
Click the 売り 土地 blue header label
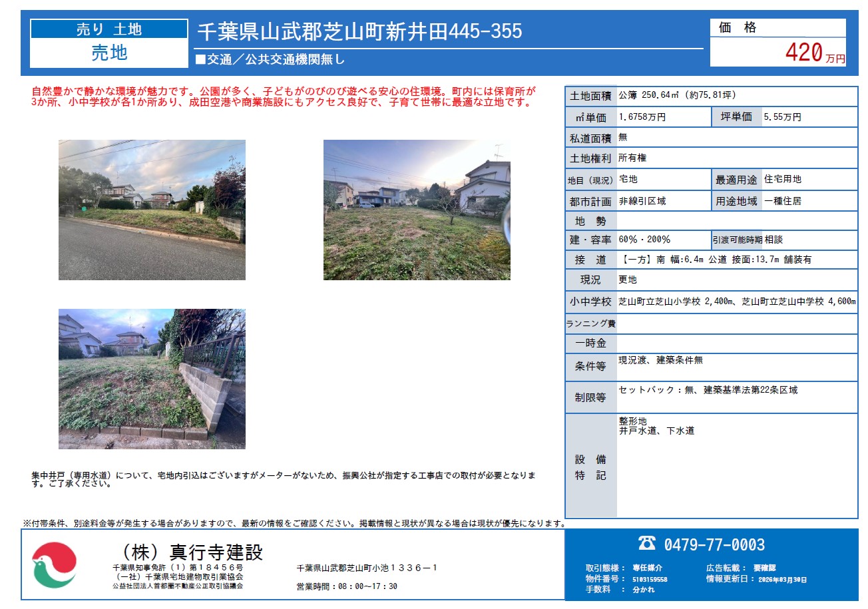pos(109,29)
